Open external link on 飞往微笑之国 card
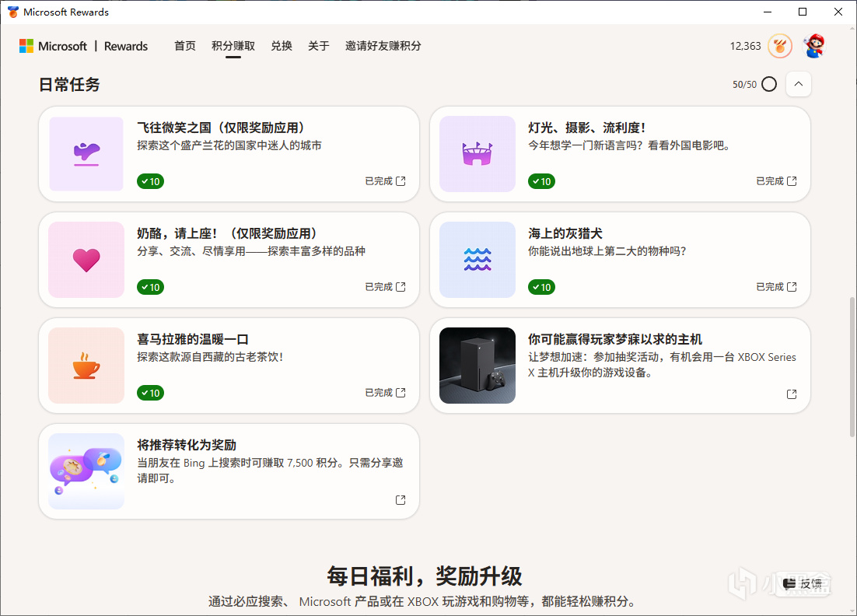The height and width of the screenshot is (616, 857). 401,181
